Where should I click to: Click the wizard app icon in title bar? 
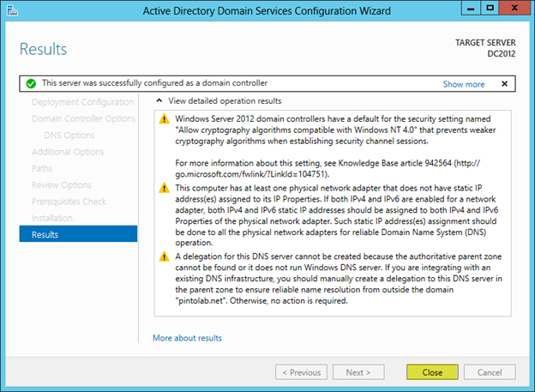click(x=12, y=10)
